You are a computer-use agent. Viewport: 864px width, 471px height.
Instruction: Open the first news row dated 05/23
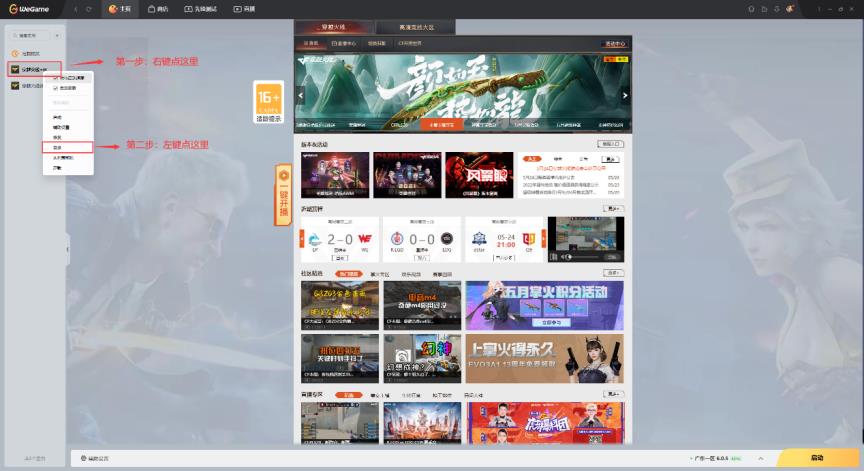pos(571,178)
